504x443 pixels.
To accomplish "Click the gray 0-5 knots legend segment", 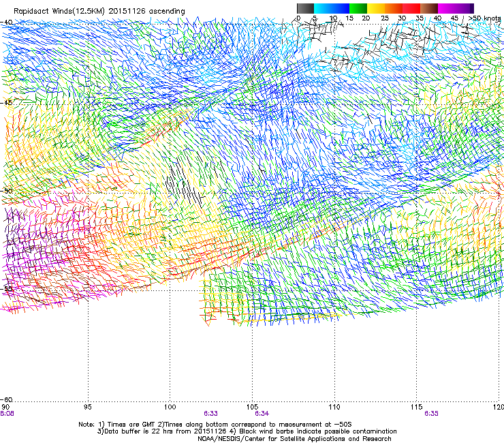I will (x=305, y=8).
